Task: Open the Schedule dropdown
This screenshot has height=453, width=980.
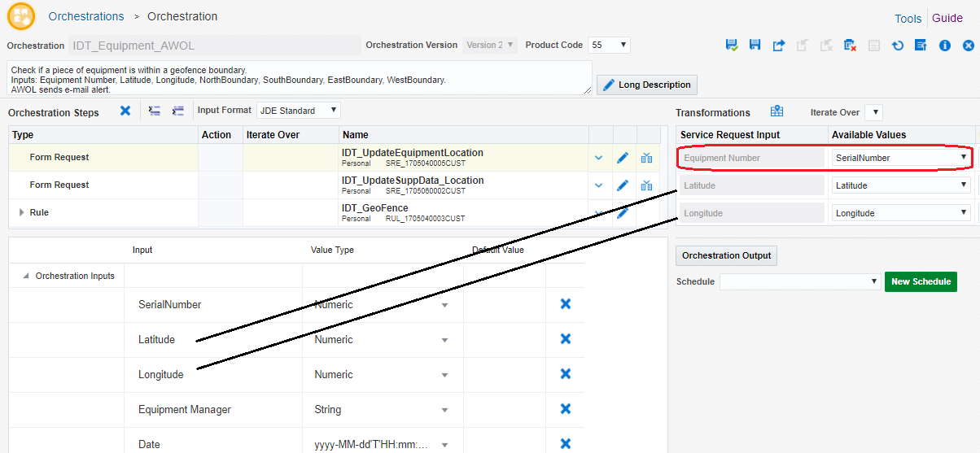Action: 799,281
